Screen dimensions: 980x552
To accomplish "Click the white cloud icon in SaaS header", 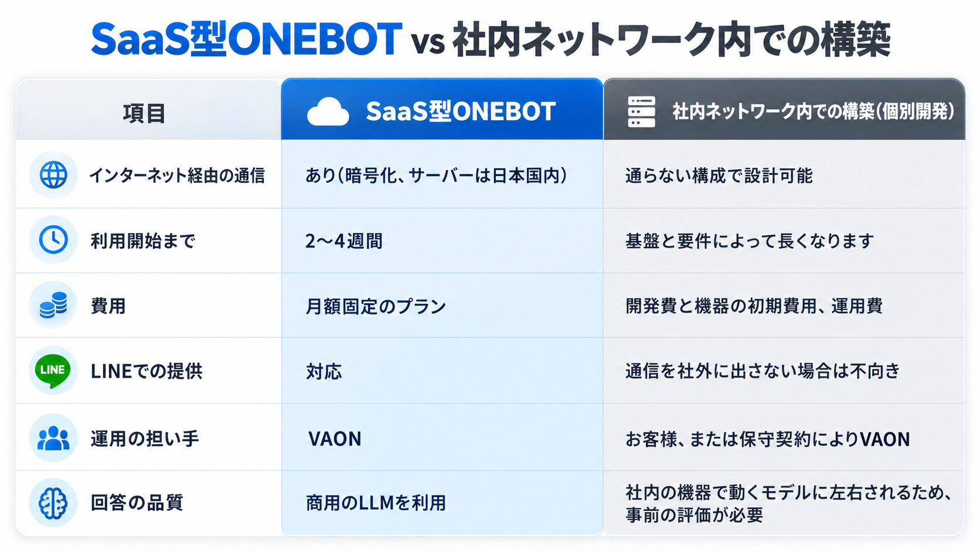I will pyautogui.click(x=328, y=112).
